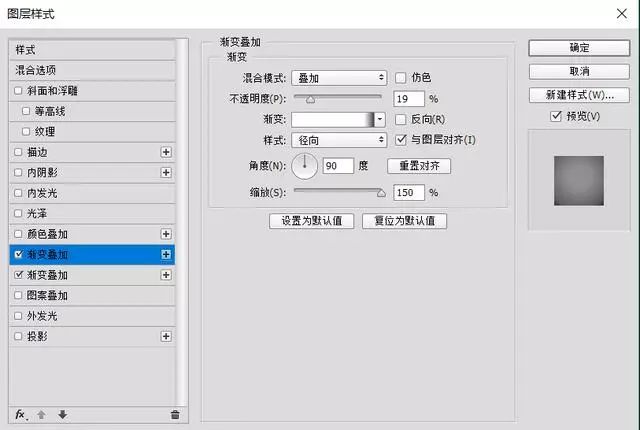Screen dimensions: 640x430
Task: Click the angle field showing 90
Action: click(x=338, y=166)
